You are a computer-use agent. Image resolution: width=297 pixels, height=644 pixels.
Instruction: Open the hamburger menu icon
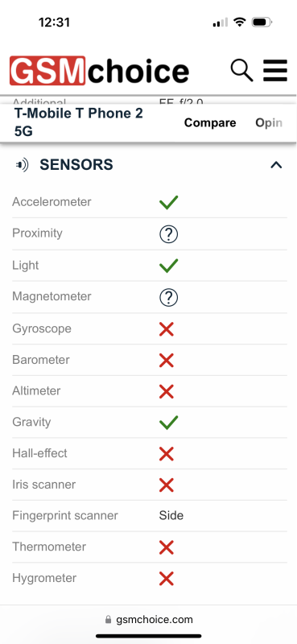tap(274, 71)
